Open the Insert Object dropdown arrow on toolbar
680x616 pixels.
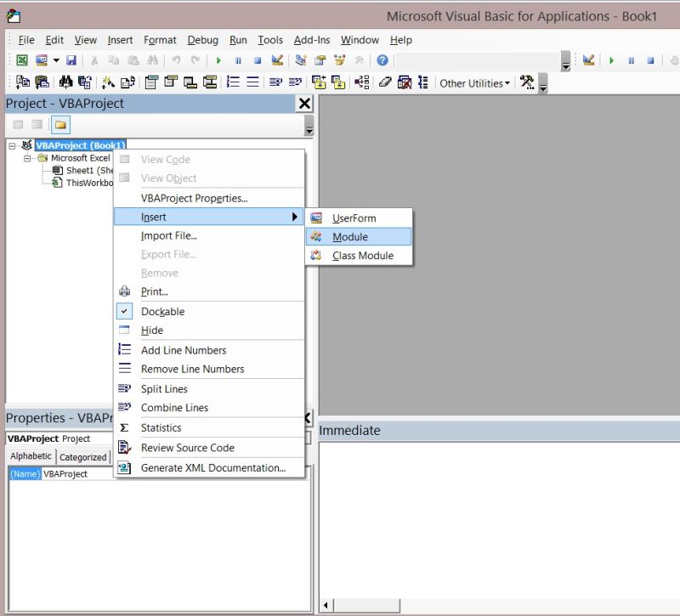coord(55,59)
